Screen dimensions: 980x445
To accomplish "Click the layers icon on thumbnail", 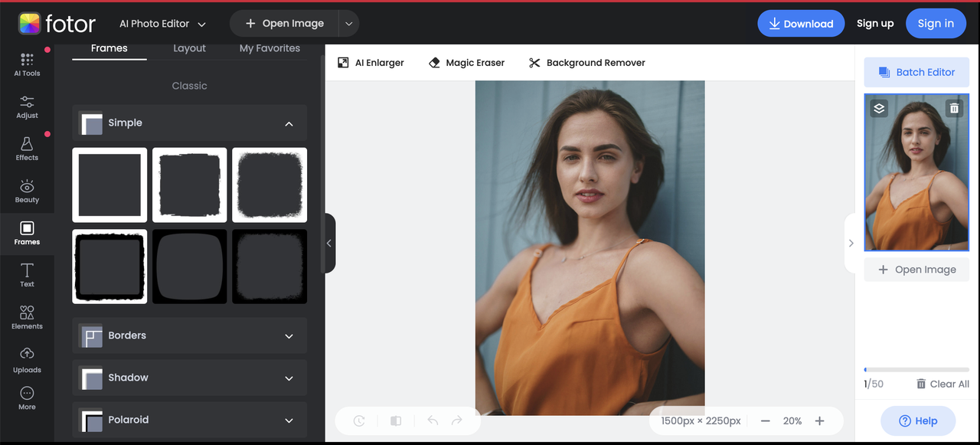I will (879, 108).
